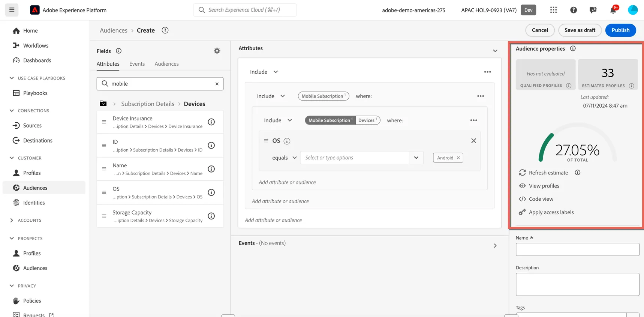Click the Description text area
The height and width of the screenshot is (317, 644).
(x=577, y=284)
